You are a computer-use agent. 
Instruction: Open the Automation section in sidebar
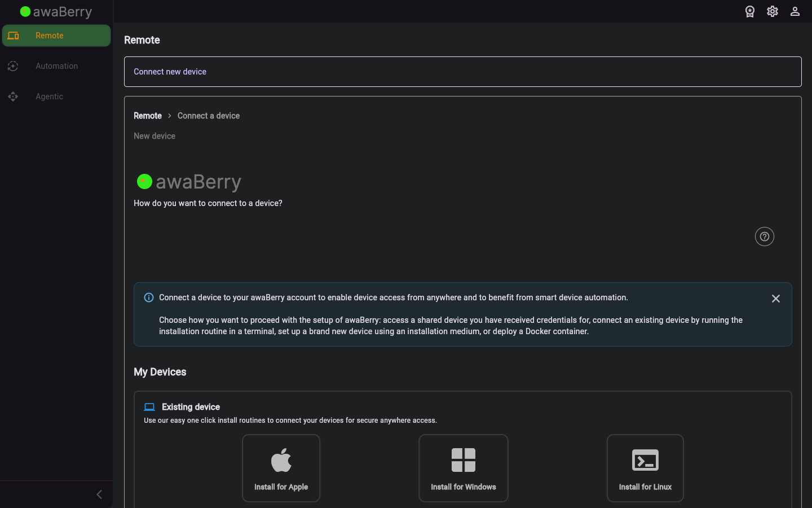56,66
